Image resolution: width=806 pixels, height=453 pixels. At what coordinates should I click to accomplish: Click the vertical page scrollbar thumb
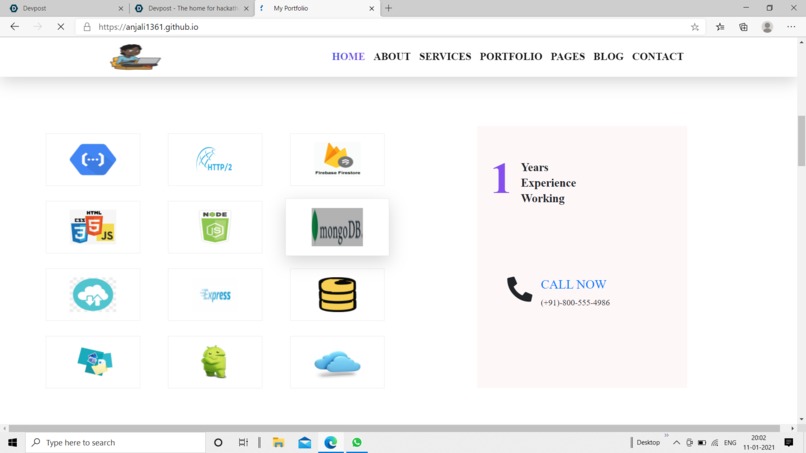pyautogui.click(x=801, y=141)
